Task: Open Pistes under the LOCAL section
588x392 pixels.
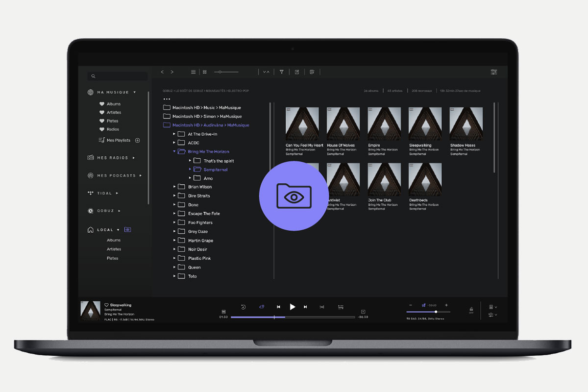Action: tap(113, 258)
